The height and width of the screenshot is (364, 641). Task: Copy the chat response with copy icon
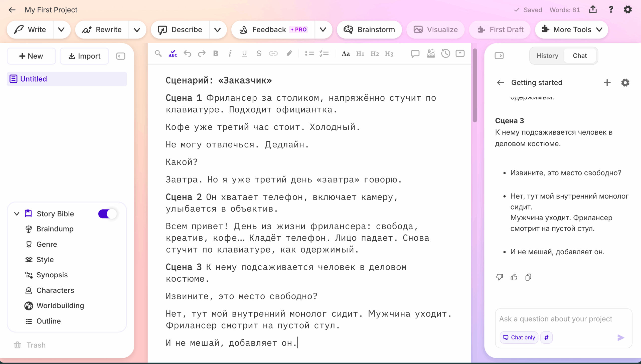[x=528, y=277]
